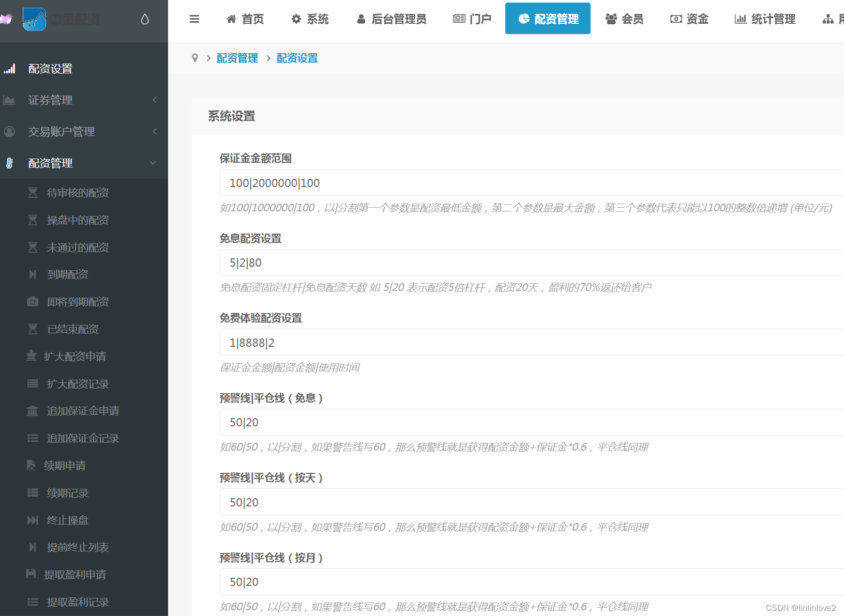
Task: Expand the 交易账户管理 sidebar section
Action: (84, 132)
